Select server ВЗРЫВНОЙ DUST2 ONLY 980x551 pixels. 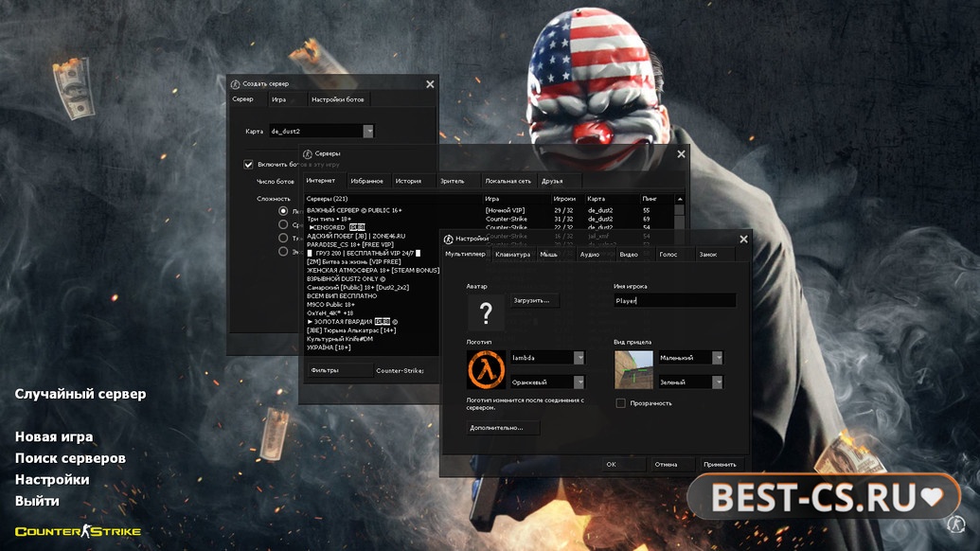pyautogui.click(x=372, y=278)
